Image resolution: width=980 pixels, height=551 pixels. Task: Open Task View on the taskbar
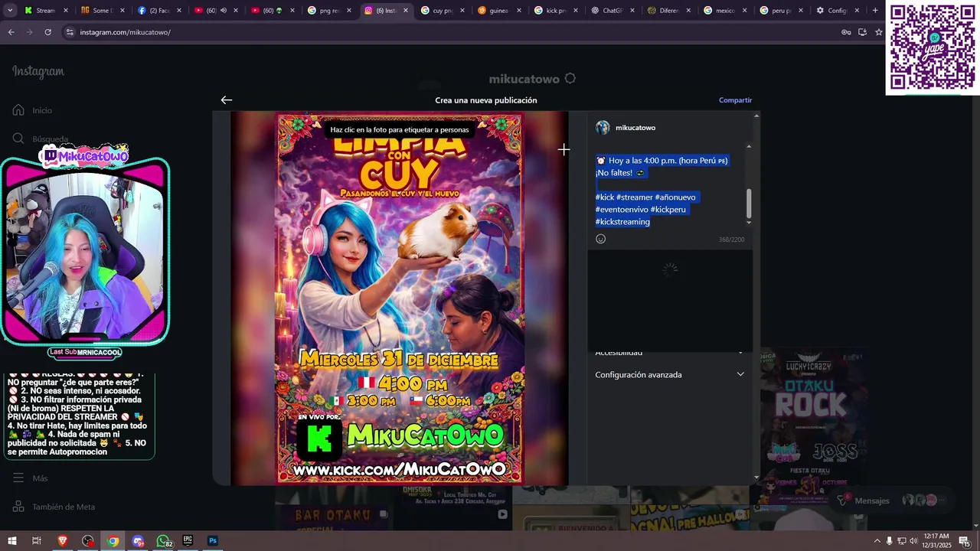pos(36,541)
